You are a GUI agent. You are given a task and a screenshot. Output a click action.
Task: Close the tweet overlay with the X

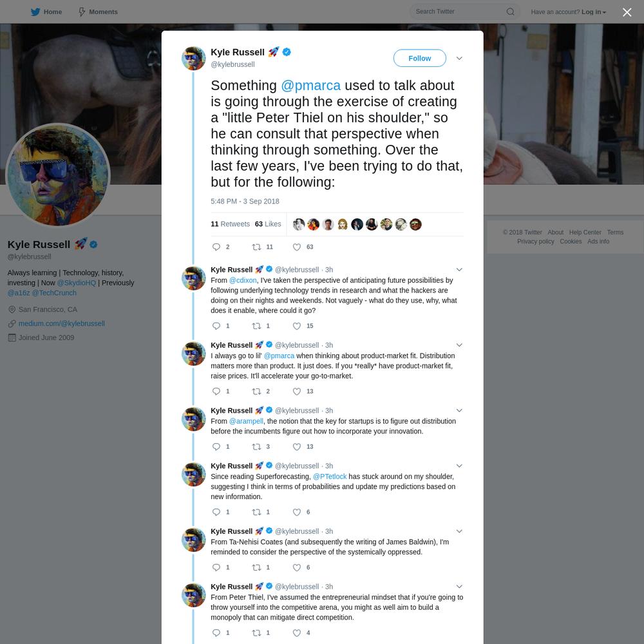tap(627, 12)
